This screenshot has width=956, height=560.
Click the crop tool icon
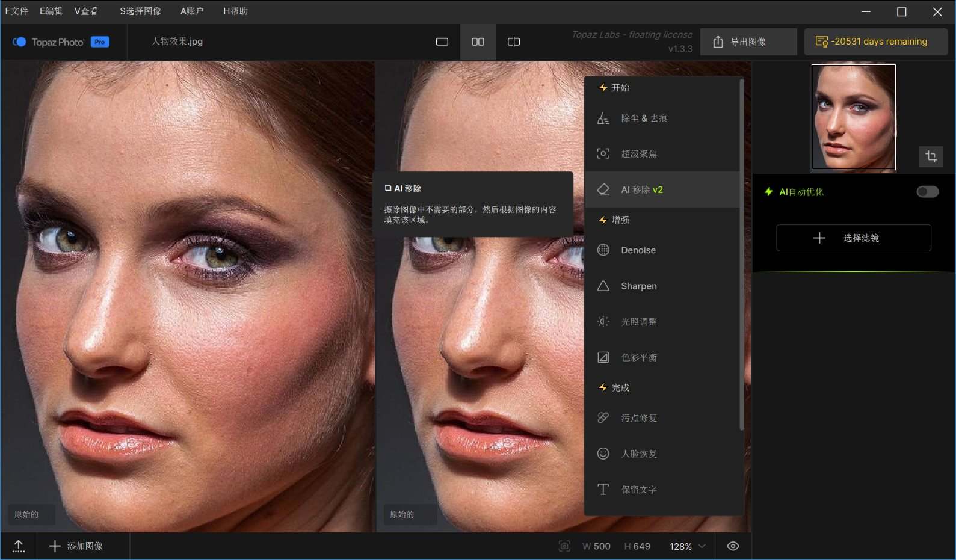point(931,156)
